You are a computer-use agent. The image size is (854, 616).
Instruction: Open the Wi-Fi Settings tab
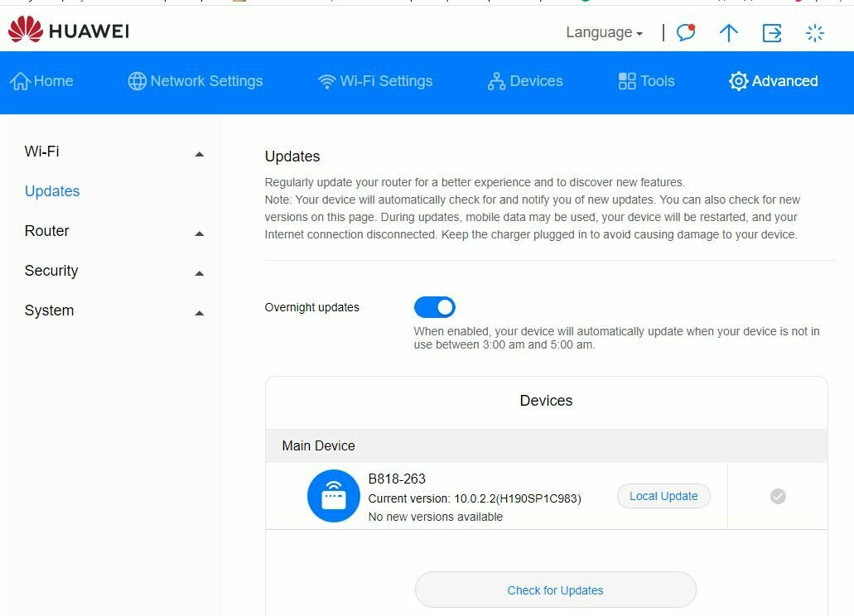click(375, 81)
